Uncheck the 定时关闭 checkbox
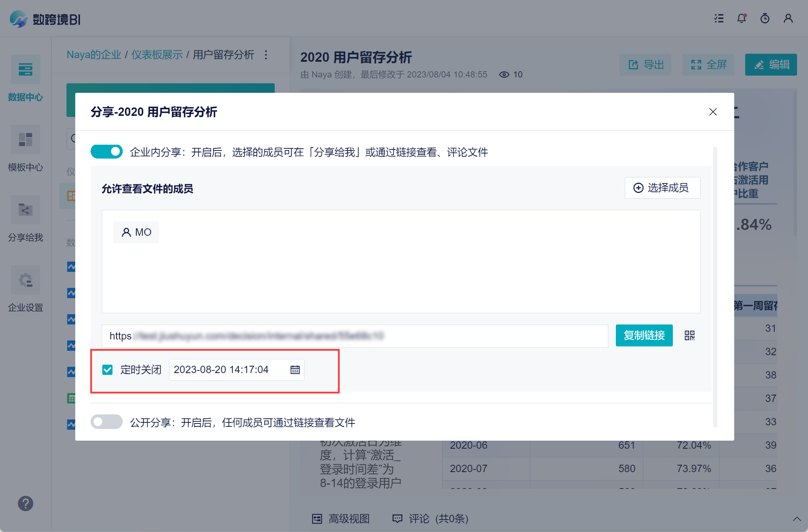Viewport: 808px width, 532px height. coord(107,370)
